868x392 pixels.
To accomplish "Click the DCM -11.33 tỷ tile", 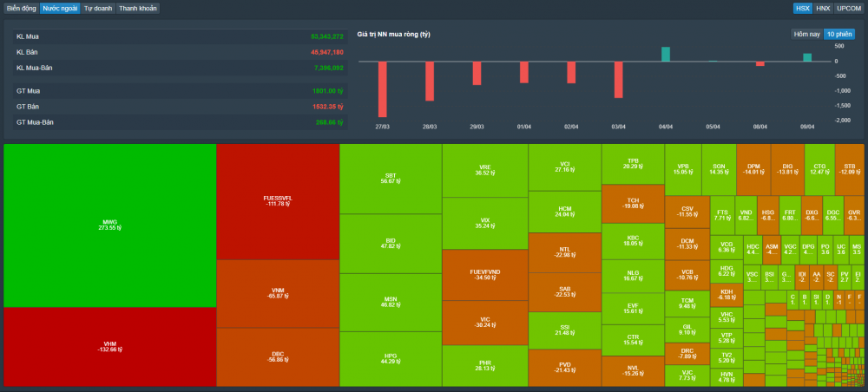I will pos(687,244).
